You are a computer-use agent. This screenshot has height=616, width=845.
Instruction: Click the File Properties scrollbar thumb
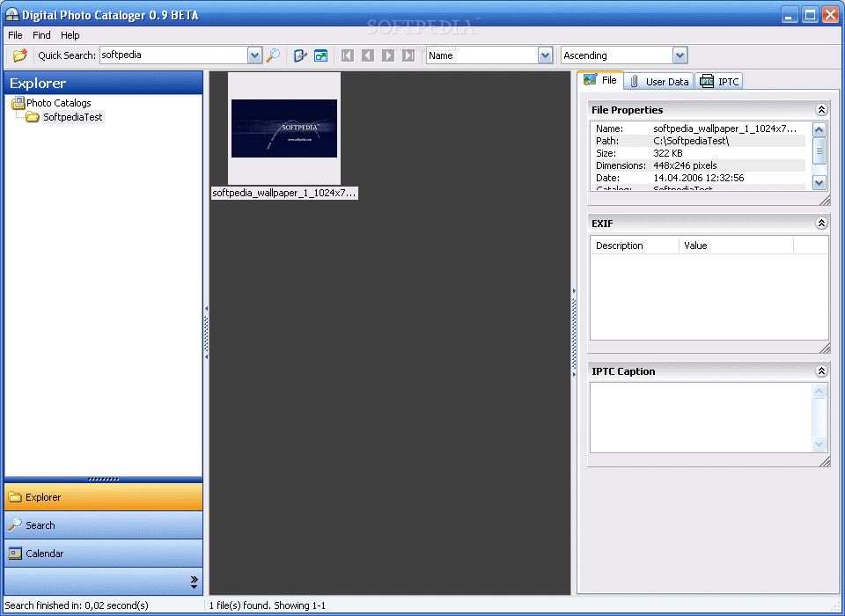coord(819,150)
